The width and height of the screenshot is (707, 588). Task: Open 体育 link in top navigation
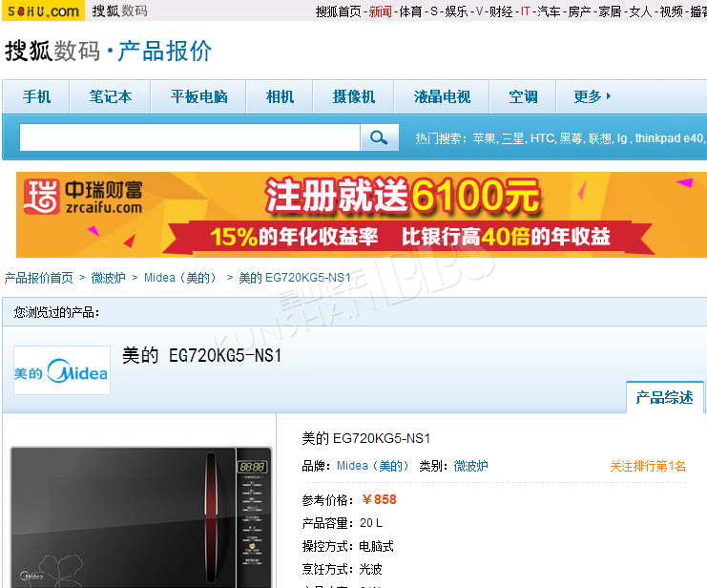click(x=410, y=11)
